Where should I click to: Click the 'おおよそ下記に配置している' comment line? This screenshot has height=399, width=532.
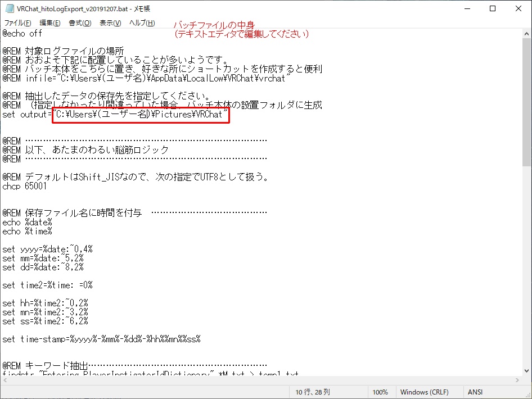click(x=115, y=60)
